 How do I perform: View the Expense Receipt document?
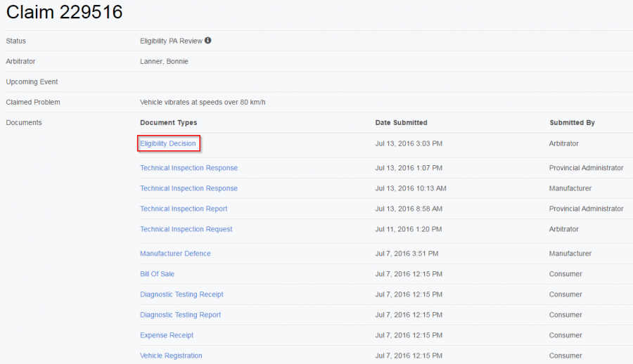tap(167, 335)
